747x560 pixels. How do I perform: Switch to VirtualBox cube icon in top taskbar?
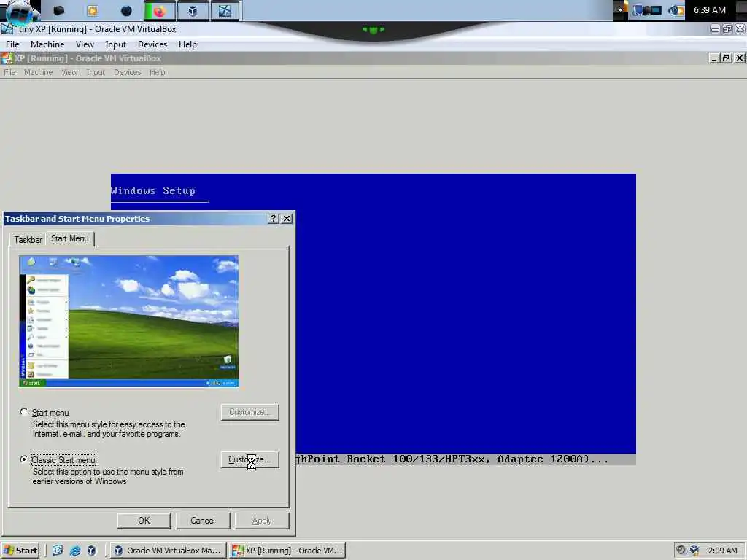[193, 10]
